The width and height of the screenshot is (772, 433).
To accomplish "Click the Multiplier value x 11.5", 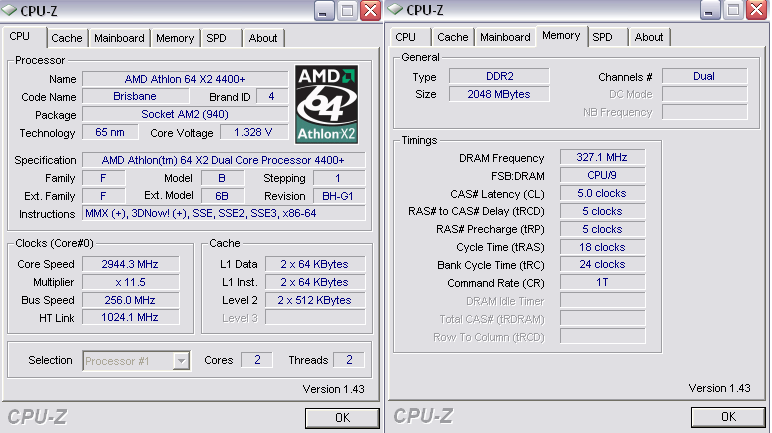I will [130, 282].
